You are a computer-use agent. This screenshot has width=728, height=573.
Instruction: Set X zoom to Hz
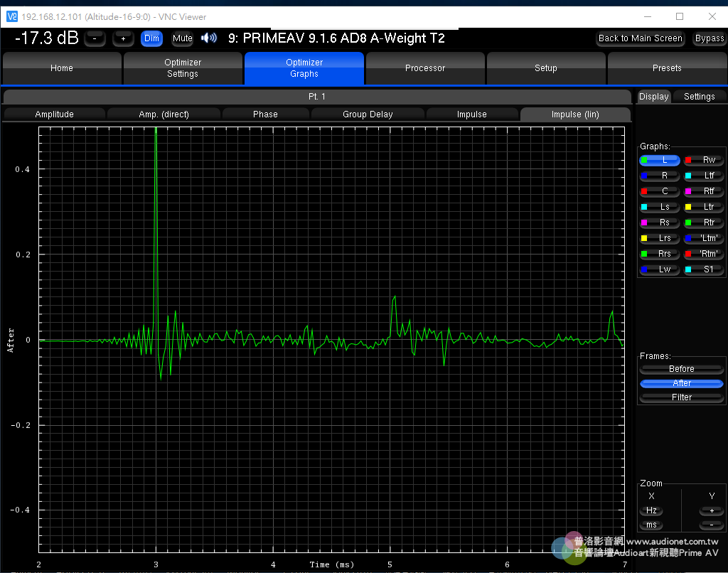pos(651,510)
